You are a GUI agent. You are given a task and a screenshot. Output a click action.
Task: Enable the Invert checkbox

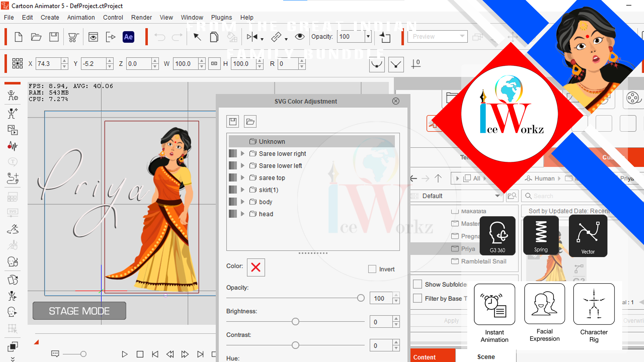point(372,269)
